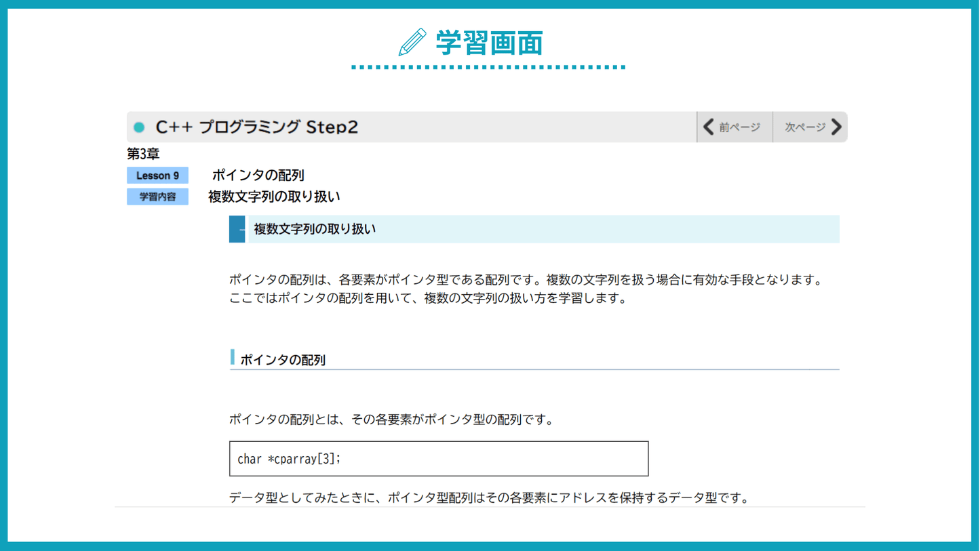Click the pencil icon beside 学習画面

click(412, 42)
